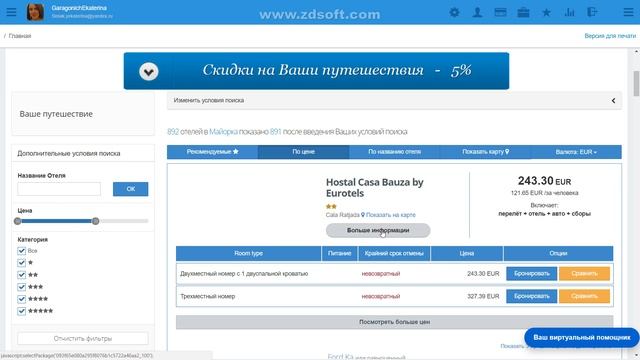Screen dimensions: 640x360
Task: Open Ваш виртуальный помощник chat button
Action: click(582, 338)
